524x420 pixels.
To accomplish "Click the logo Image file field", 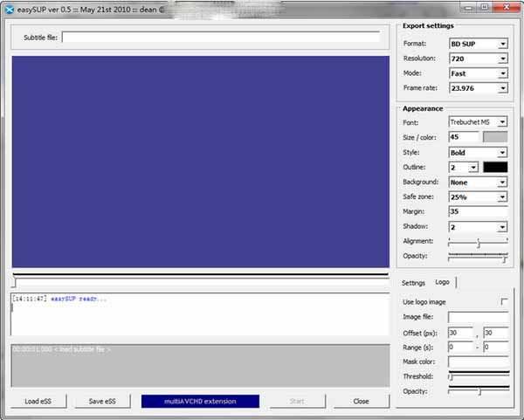I will [479, 317].
